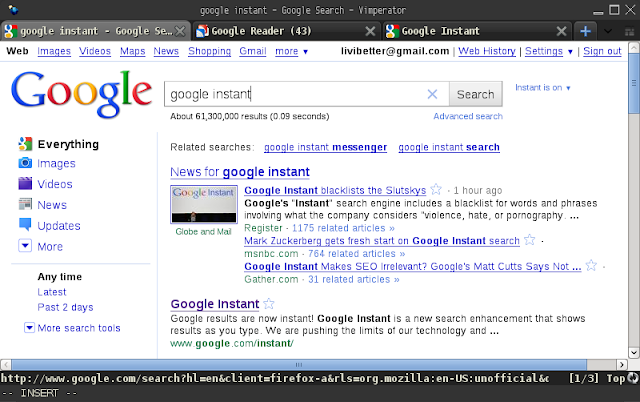The image size is (640, 402).
Task: Go to Images in top navigation
Action: tap(54, 51)
